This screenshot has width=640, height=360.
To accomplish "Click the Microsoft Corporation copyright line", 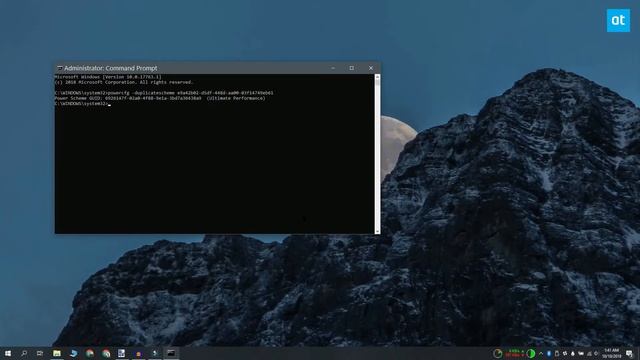I will pyautogui.click(x=124, y=82).
